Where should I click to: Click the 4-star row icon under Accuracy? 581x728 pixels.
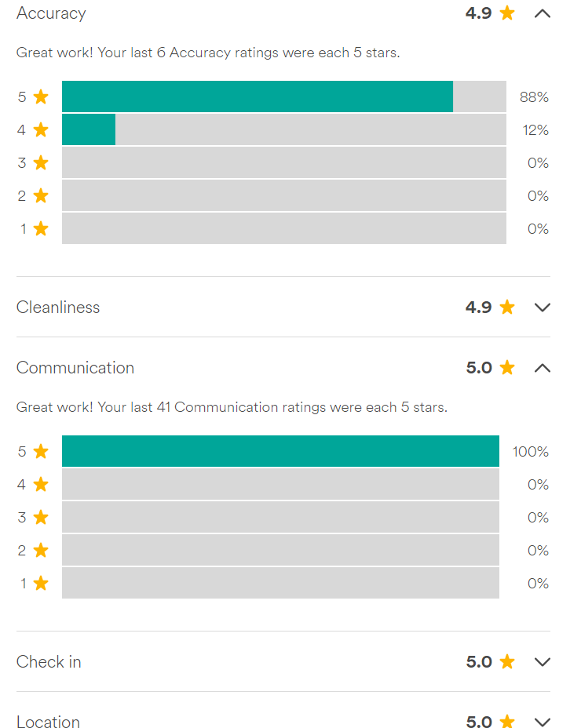41,129
